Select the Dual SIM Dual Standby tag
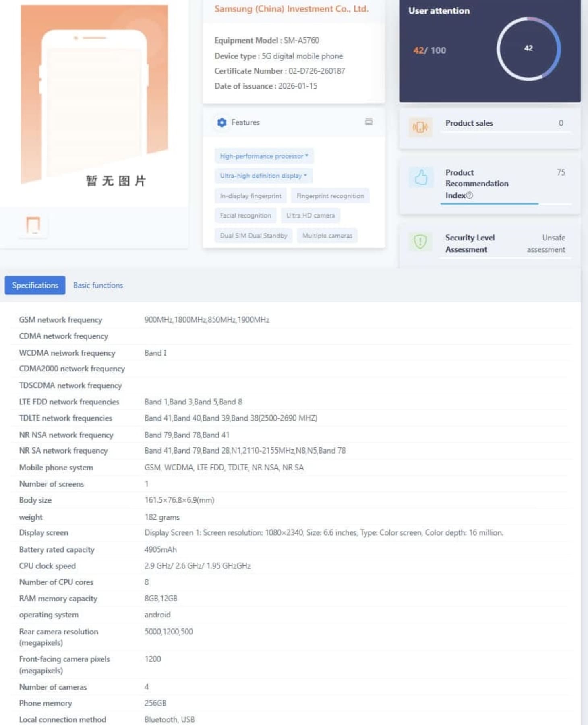Viewport: 588px width, 725px height. click(x=253, y=236)
